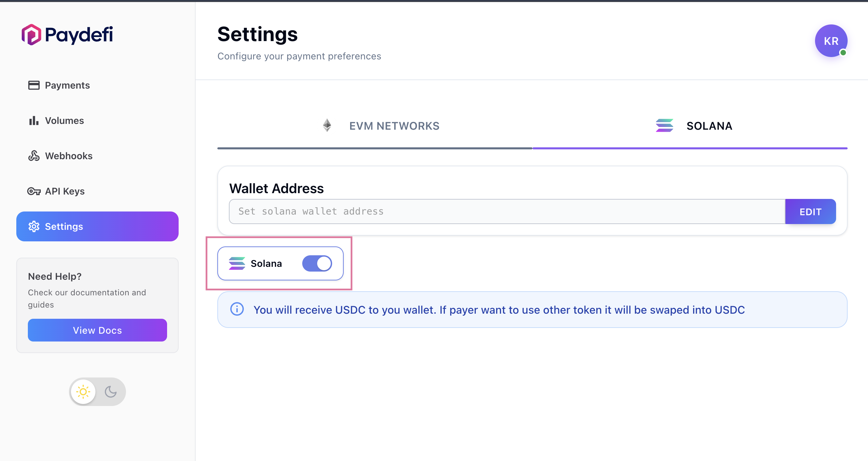Disable the Solana network toggle
Viewport: 868px width, 461px height.
(x=317, y=263)
